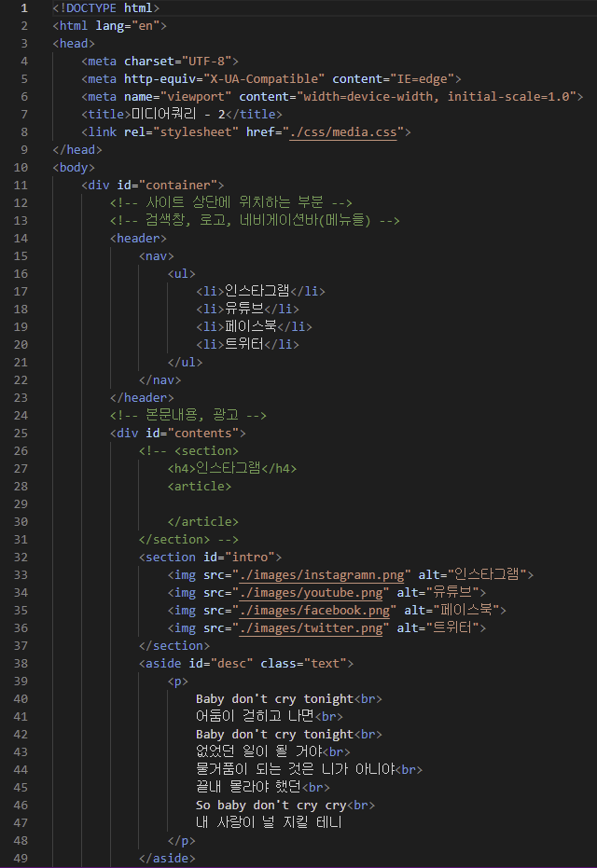Open the ./css/media.css link on line 8
The height and width of the screenshot is (868, 597).
click(x=342, y=132)
